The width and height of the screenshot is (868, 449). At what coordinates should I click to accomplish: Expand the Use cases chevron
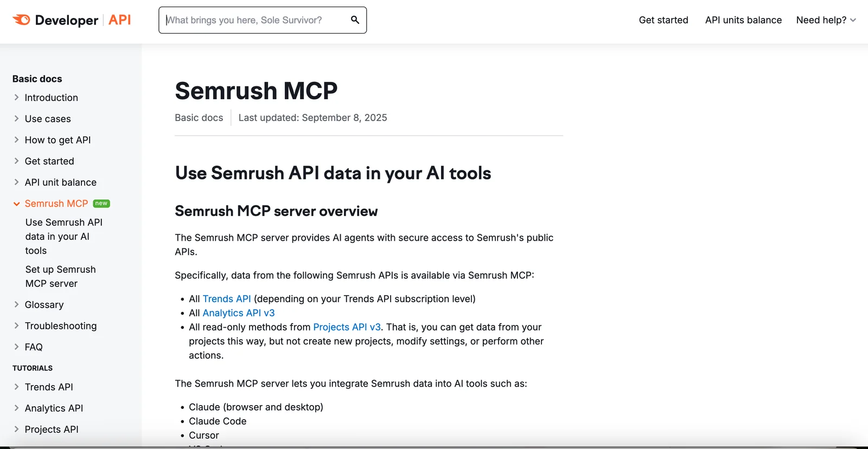(16, 119)
